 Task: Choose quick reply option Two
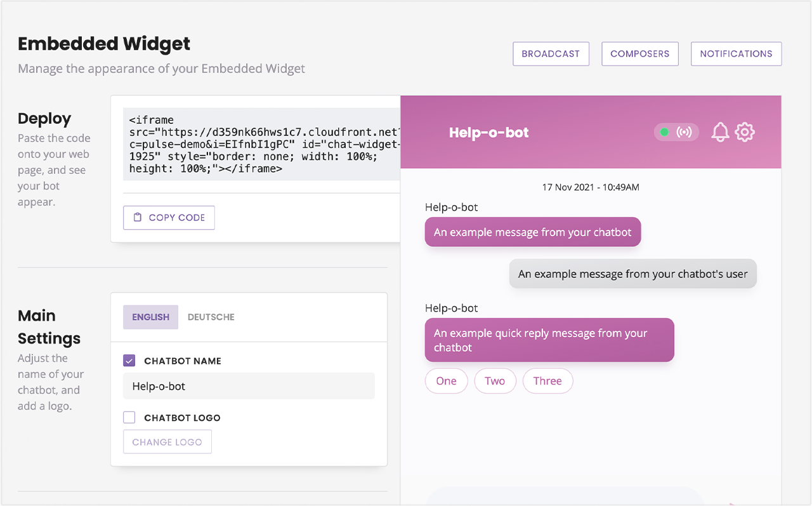coord(495,381)
